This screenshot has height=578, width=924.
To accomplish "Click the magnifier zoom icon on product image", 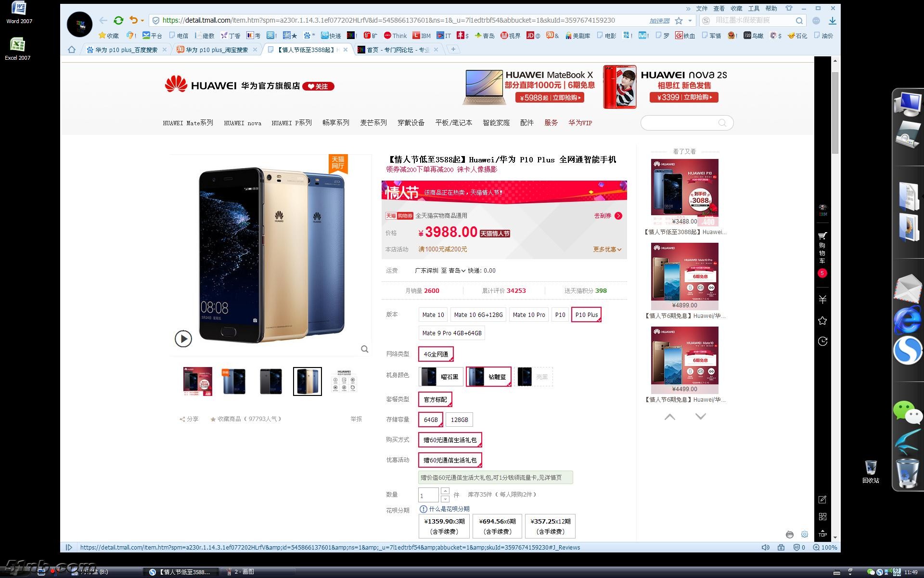I will point(365,349).
